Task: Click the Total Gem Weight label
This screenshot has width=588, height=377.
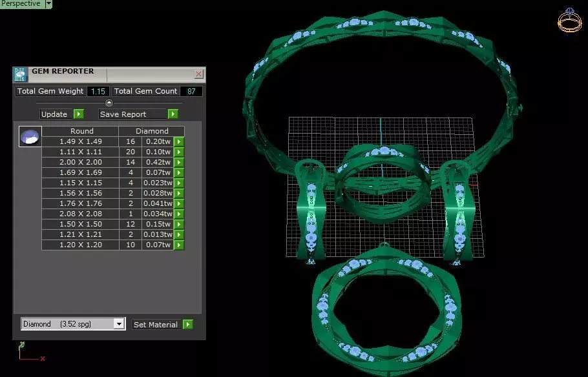Action: [50, 91]
